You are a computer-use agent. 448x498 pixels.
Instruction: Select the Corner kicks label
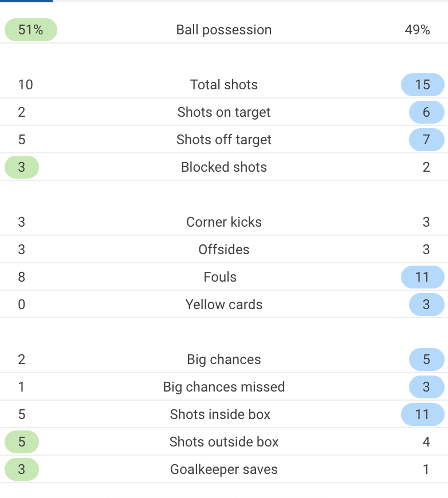(x=224, y=222)
